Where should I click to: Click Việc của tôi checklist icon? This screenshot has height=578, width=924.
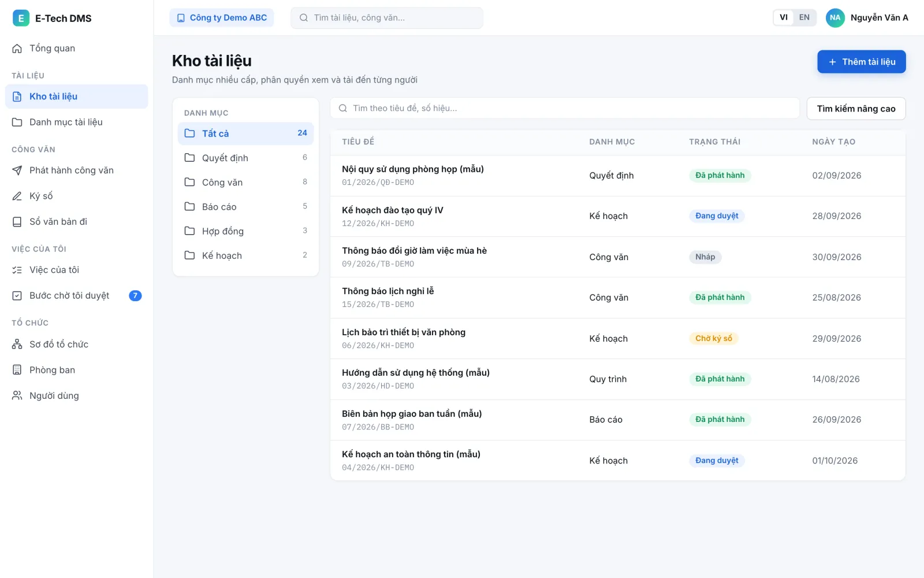(x=17, y=270)
